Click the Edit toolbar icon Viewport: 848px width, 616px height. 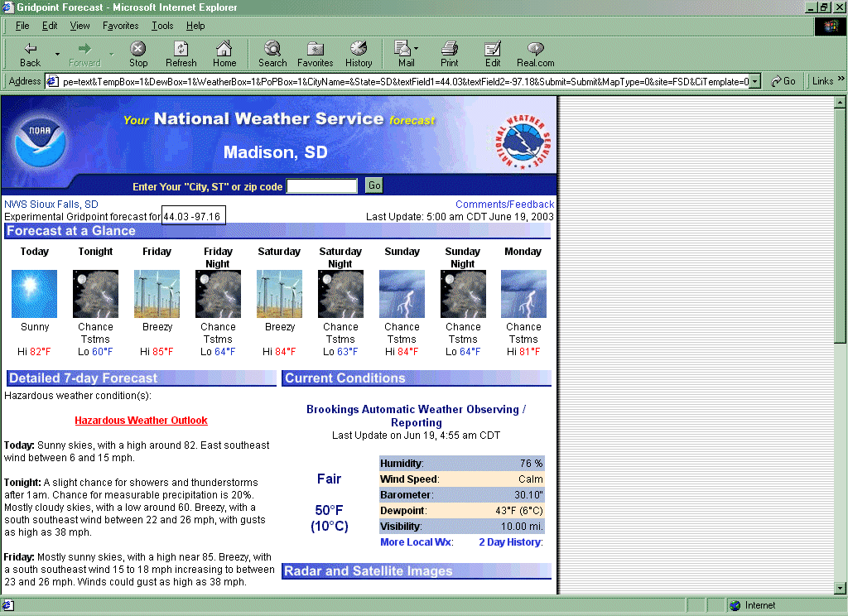(493, 49)
